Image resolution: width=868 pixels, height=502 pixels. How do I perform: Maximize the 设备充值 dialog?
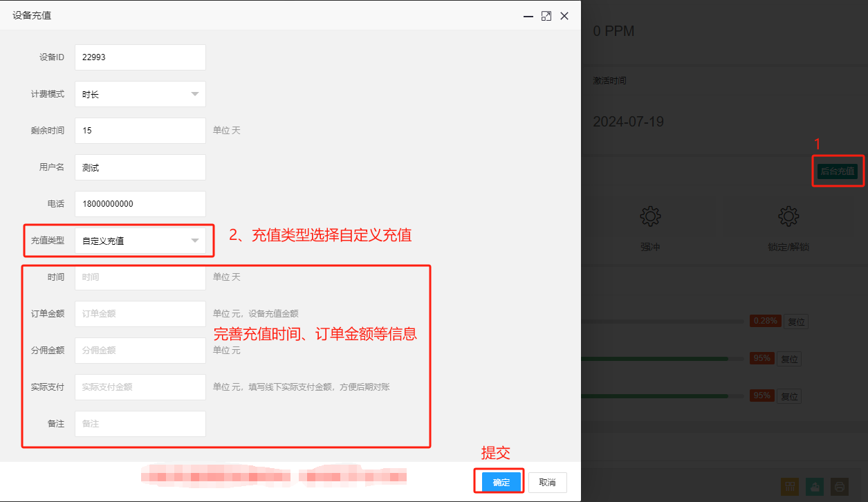(546, 16)
